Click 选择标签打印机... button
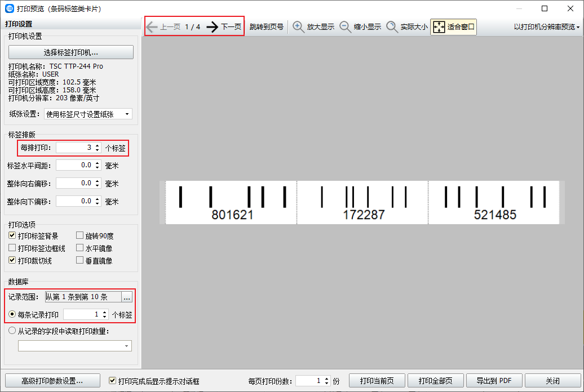The image size is (584, 392). click(71, 52)
